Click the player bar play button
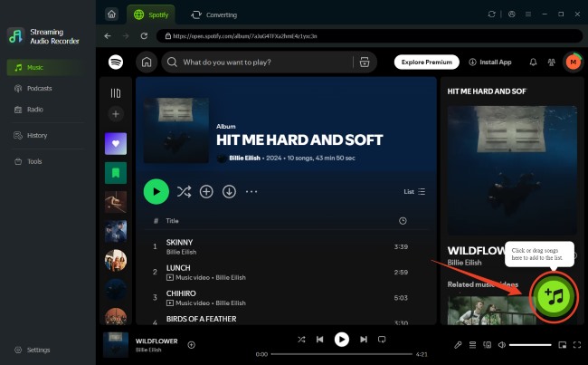The image size is (588, 365). 342,340
